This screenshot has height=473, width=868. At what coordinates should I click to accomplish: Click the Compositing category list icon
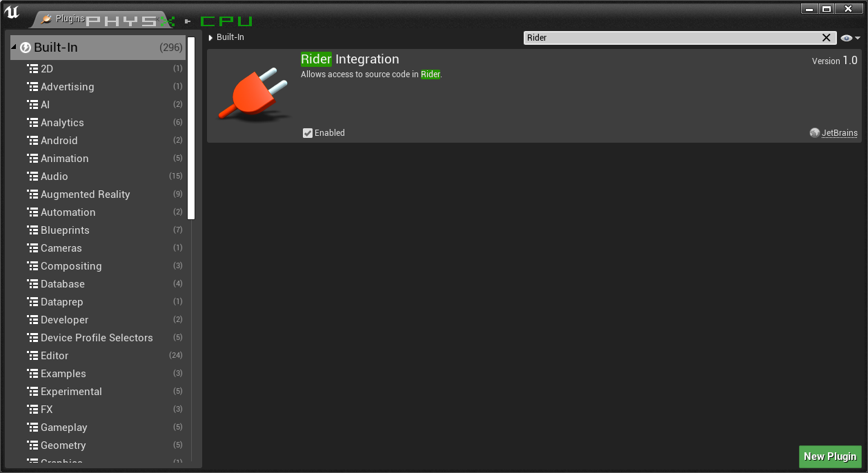tap(32, 266)
